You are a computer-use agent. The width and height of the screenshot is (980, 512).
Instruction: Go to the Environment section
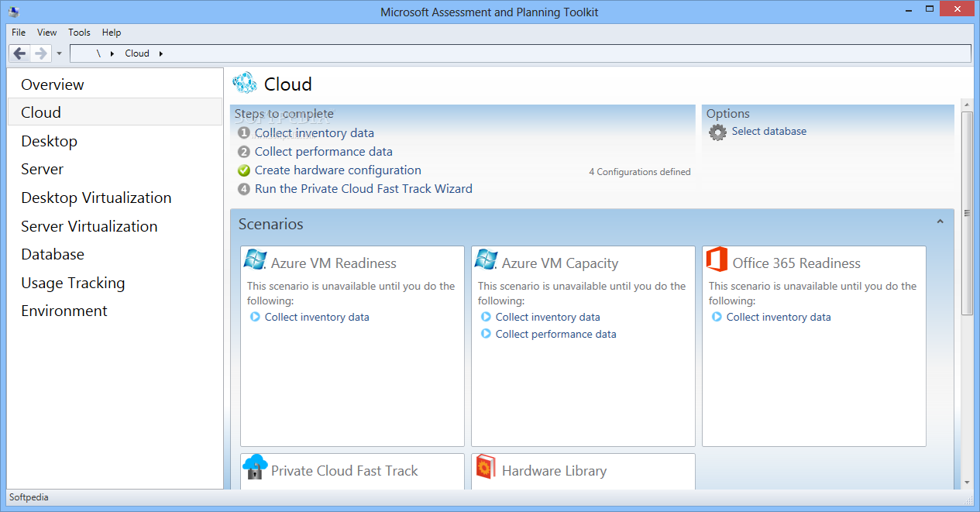point(115,311)
